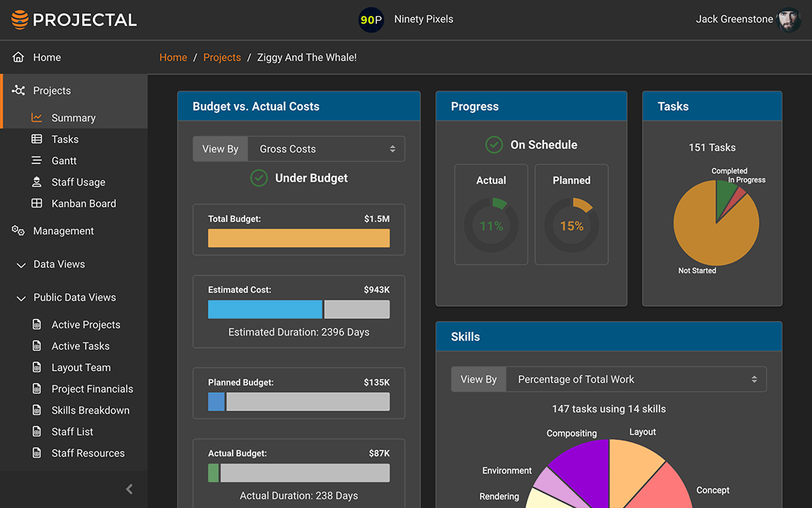
Task: Click the Tasks list icon in sidebar
Action: [36, 139]
